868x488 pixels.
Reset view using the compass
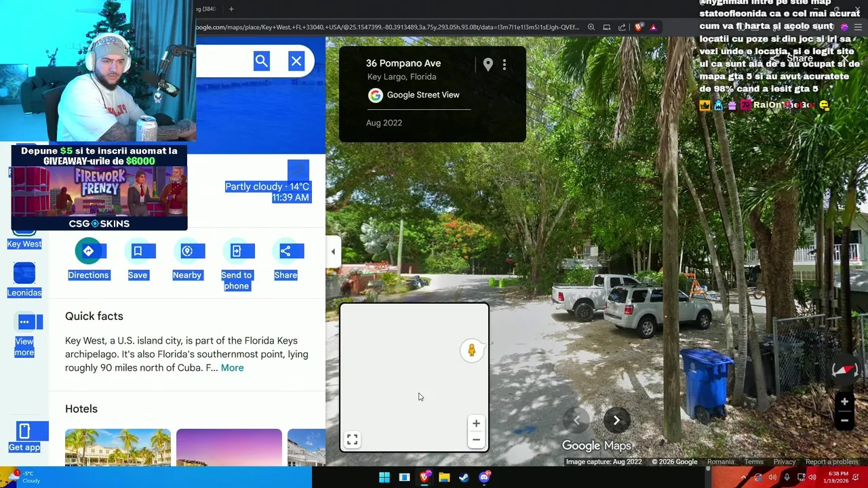click(x=845, y=369)
